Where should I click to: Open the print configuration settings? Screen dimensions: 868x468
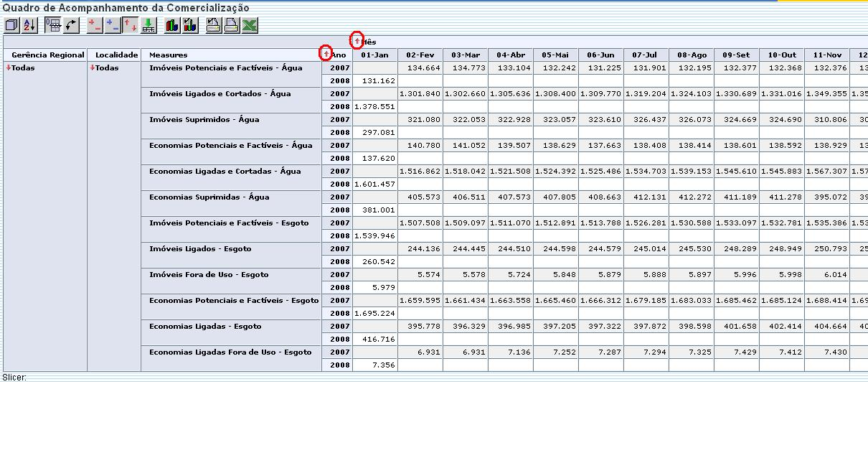pyautogui.click(x=214, y=25)
